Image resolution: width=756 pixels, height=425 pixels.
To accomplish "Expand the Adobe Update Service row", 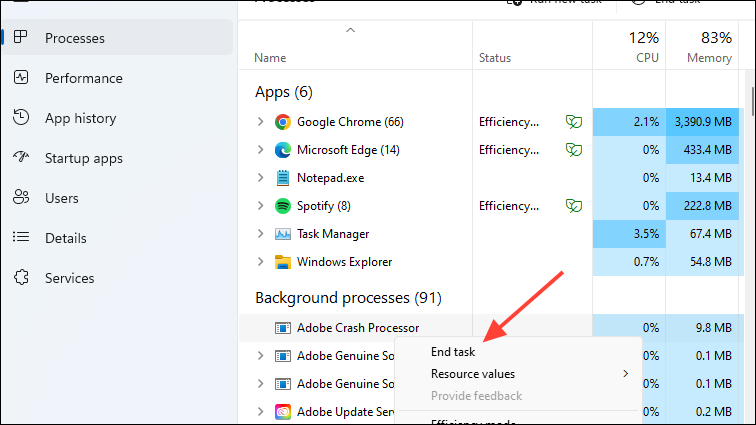I will [260, 411].
